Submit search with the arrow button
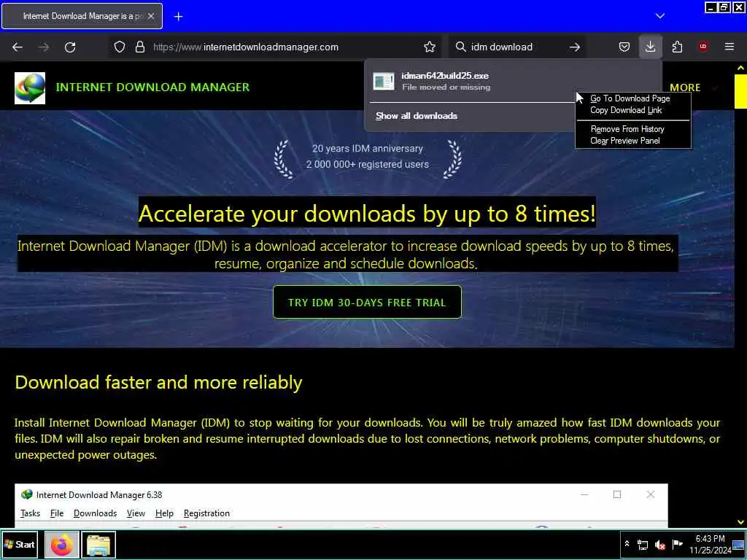The width and height of the screenshot is (747, 560). click(575, 47)
